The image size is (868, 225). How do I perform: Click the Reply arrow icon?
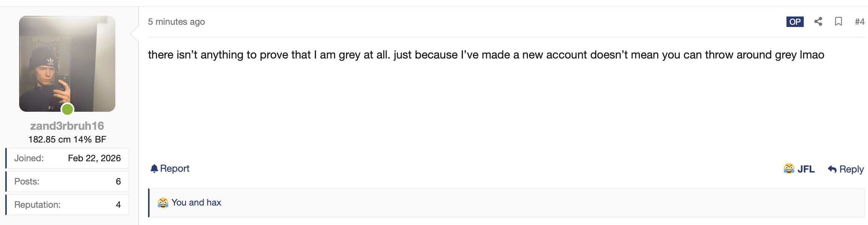832,169
